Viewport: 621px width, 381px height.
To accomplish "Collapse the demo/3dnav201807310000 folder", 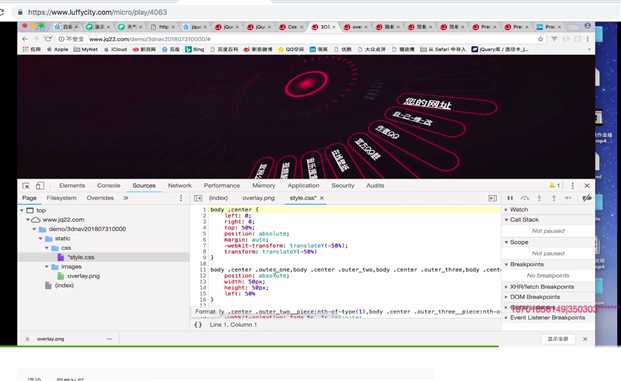I will [34, 229].
